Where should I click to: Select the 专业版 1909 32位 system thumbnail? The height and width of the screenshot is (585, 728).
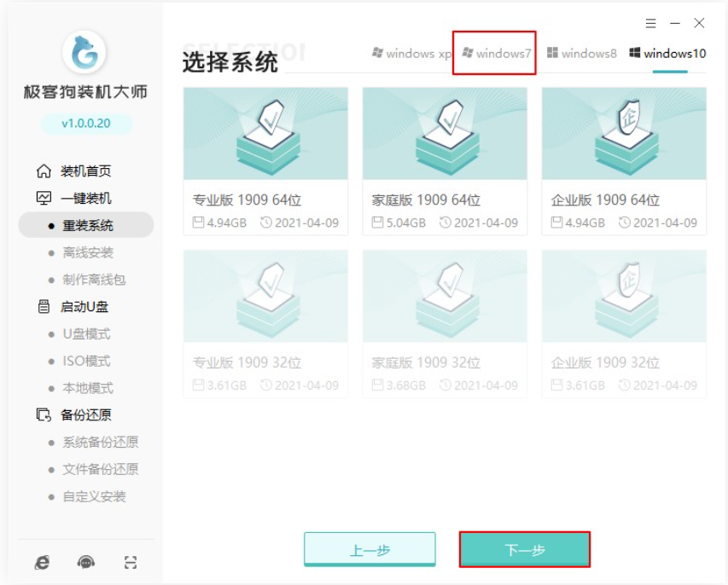tap(265, 296)
